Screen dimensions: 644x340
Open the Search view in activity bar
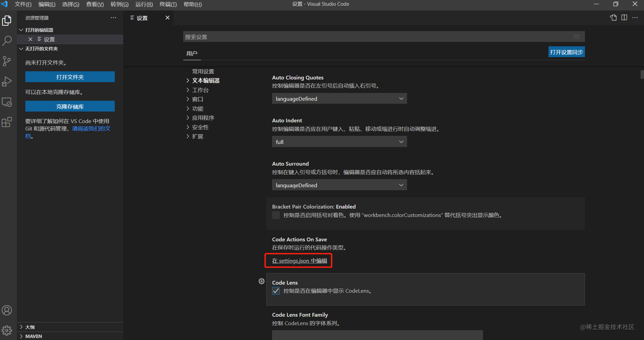[7, 41]
